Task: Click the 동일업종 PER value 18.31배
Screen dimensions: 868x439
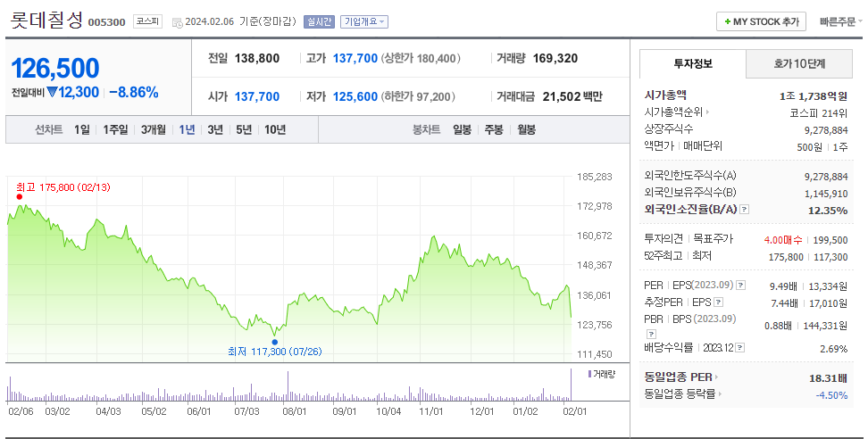Action: [x=828, y=378]
